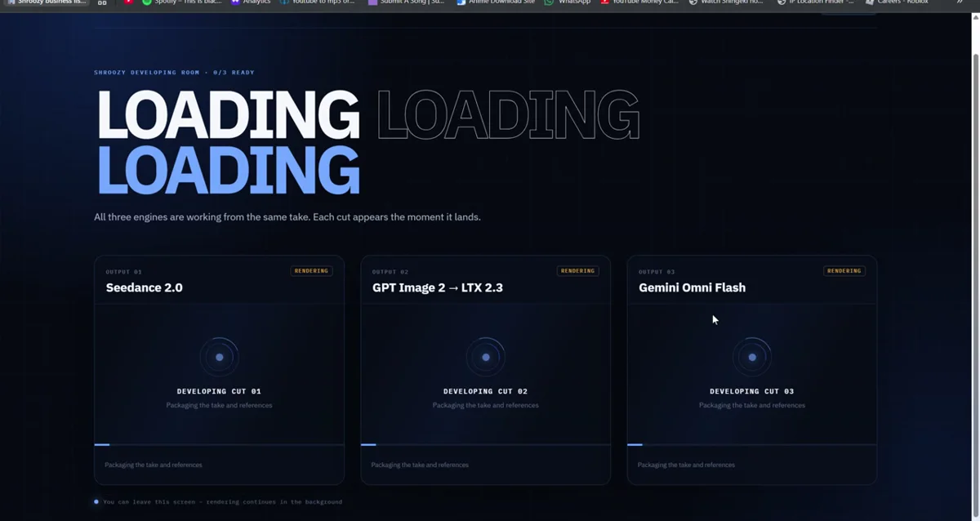Viewport: 980px width, 521px height.
Task: Click the outlined LOADING heading
Action: [x=508, y=114]
